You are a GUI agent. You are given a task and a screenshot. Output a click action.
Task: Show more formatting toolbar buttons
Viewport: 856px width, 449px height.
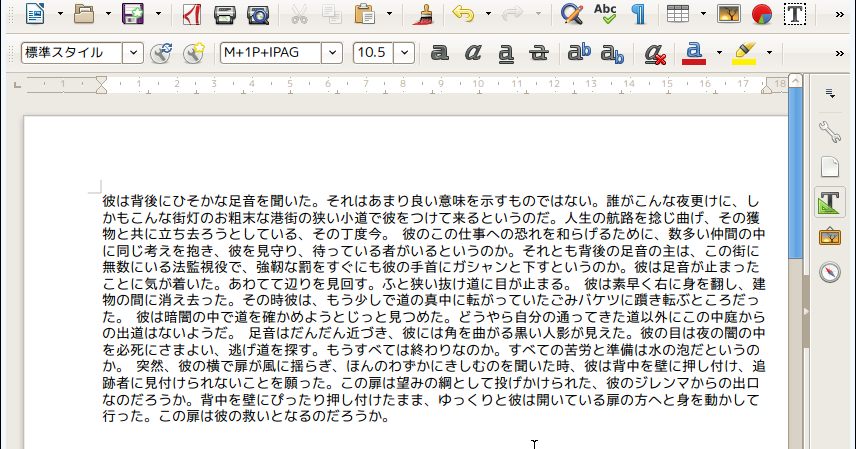840,54
